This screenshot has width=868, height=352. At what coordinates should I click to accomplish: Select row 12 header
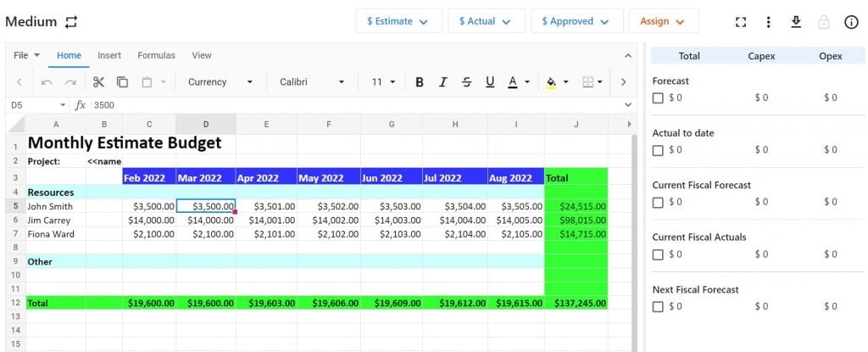[x=15, y=303]
